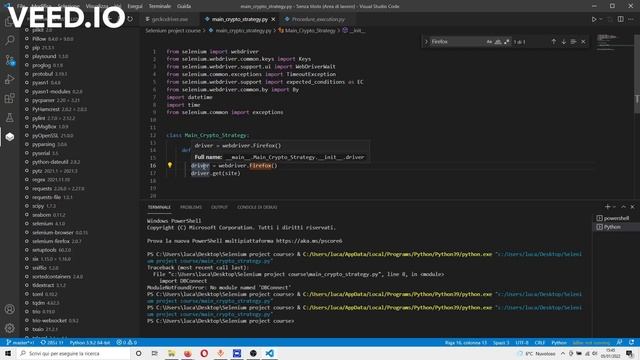The width and height of the screenshot is (640, 360).
Task: Click the lightbulb code action on line 16
Action: click(170, 165)
